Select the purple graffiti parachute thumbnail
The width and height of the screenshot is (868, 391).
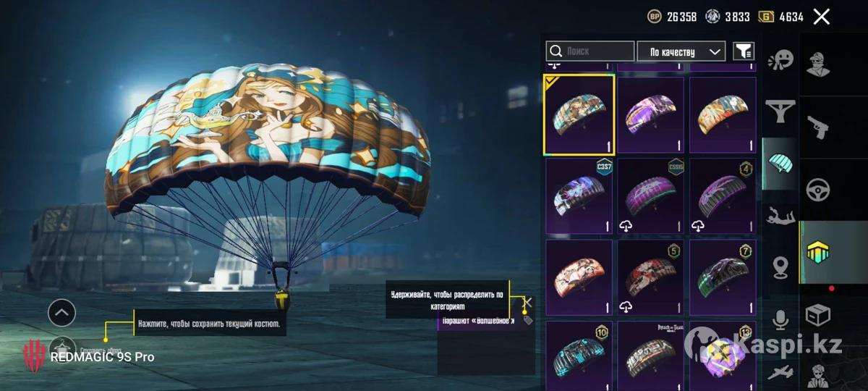[x=651, y=115]
